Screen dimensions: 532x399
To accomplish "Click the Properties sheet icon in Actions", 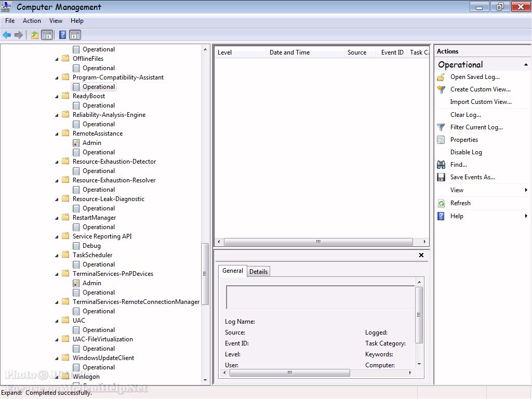I will [441, 140].
